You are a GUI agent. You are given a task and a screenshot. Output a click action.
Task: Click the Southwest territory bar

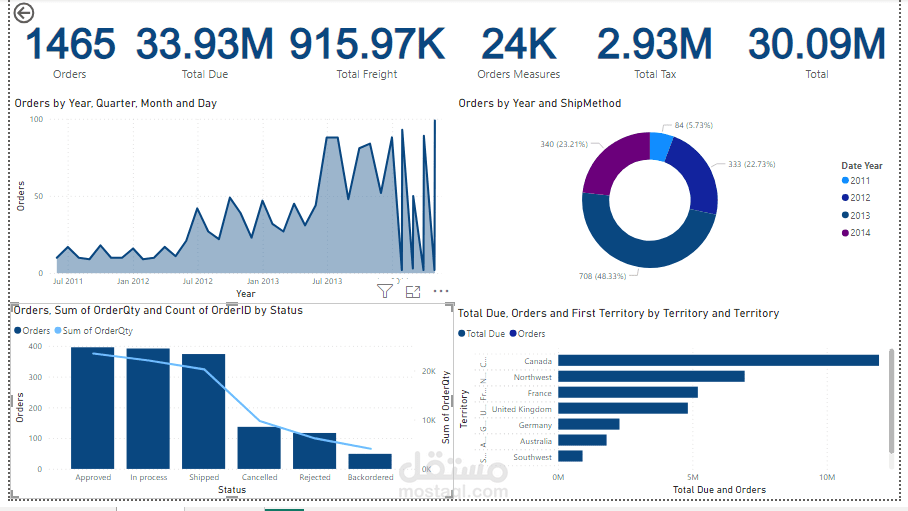tap(570, 457)
